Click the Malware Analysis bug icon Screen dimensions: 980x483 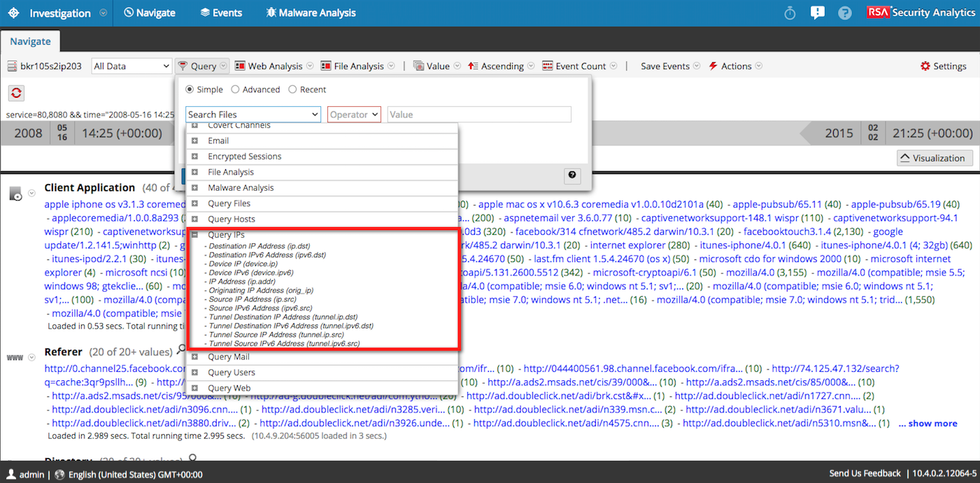(x=271, y=13)
